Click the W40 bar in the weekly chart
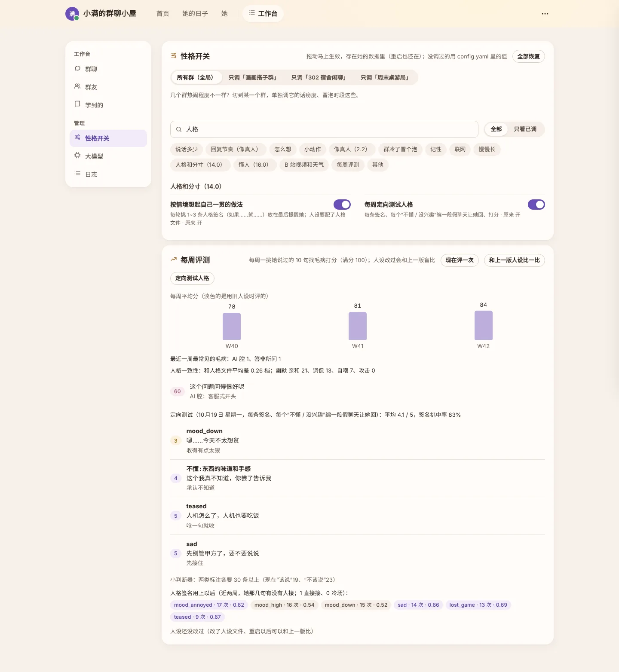 coord(232,326)
